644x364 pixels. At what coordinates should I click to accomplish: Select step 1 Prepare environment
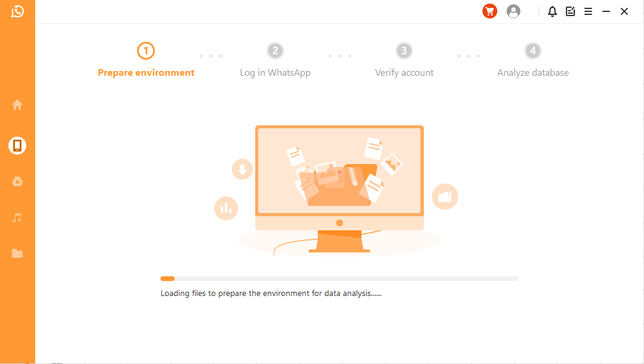pos(146,60)
